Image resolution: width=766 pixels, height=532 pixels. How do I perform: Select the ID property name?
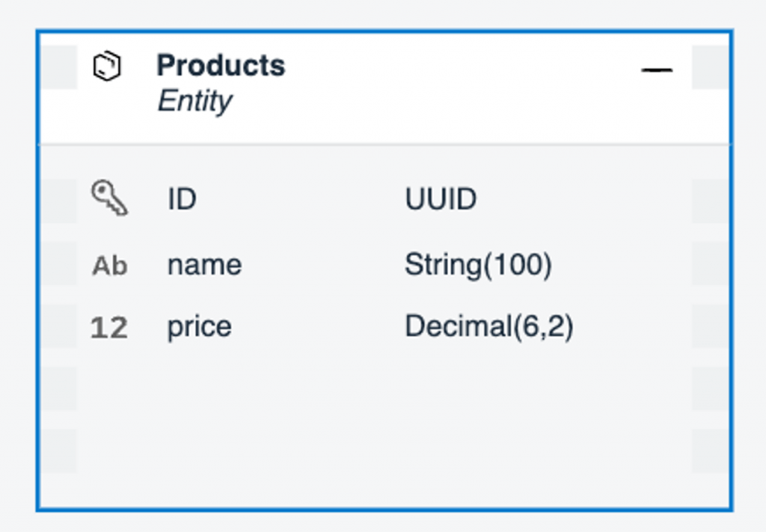coord(183,199)
